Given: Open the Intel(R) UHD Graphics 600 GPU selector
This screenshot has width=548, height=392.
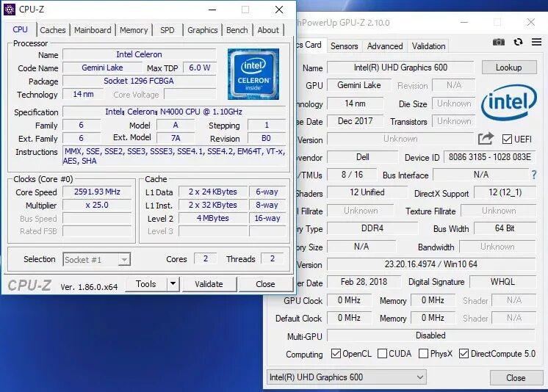Looking at the screenshot, I should tap(346, 377).
